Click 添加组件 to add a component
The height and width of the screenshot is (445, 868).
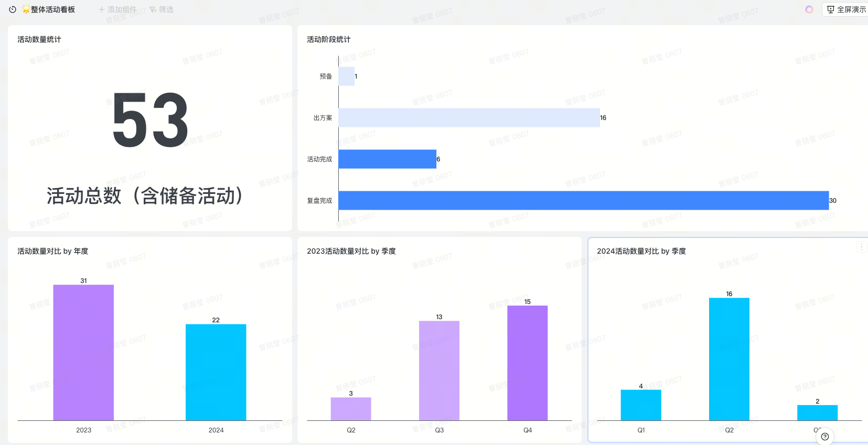117,9
